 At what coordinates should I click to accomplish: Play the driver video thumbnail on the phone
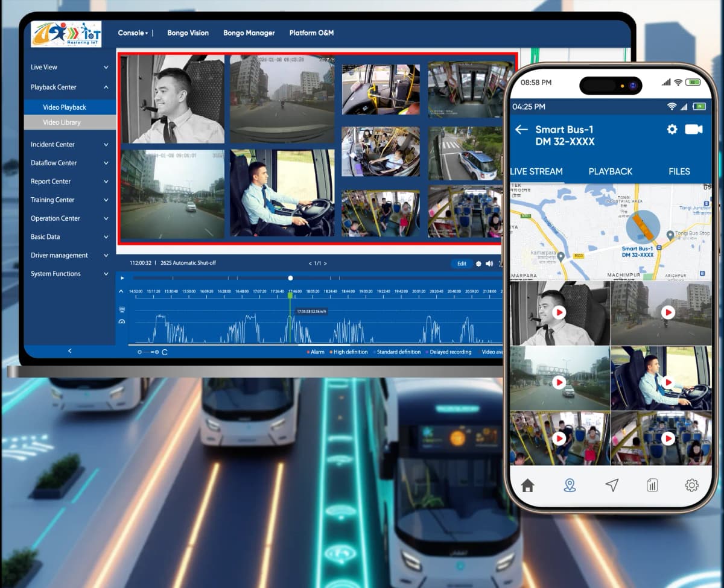559,312
